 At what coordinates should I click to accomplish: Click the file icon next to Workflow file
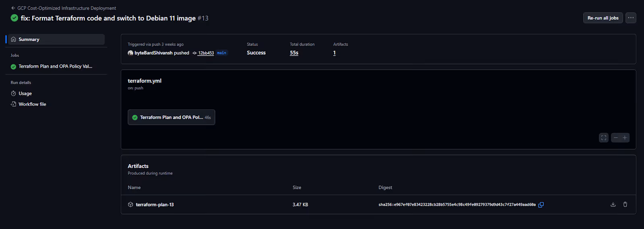[x=13, y=104]
